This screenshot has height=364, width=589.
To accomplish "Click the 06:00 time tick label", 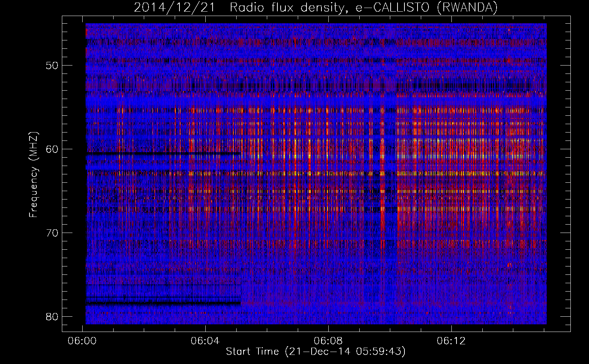I will click(83, 341).
